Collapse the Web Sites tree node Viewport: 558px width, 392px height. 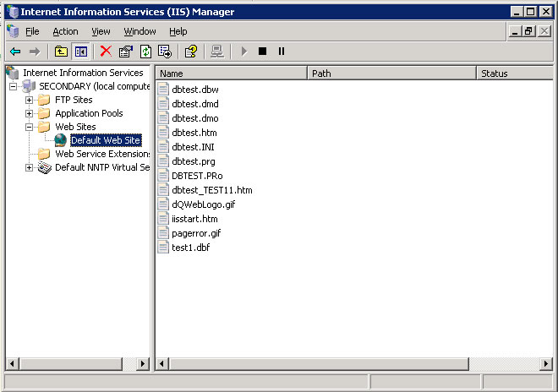click(30, 127)
